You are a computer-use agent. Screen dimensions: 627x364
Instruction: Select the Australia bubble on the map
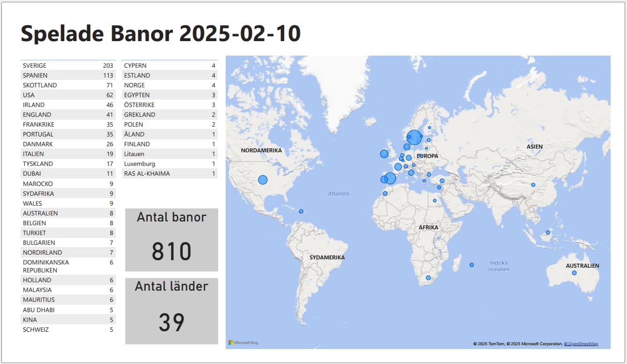coord(574,273)
